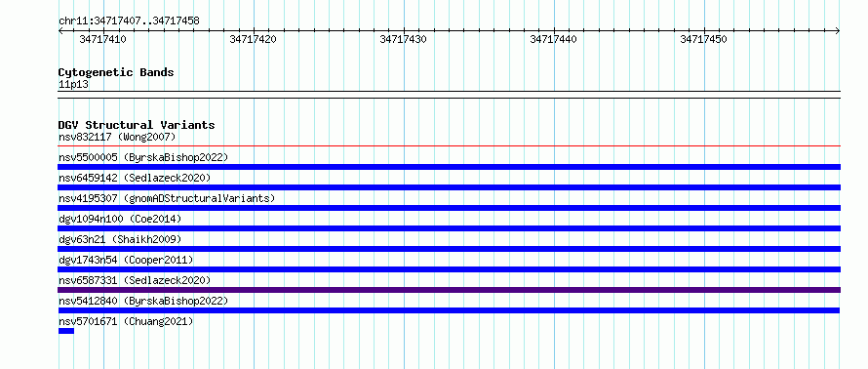
Task: Click ruler position 34717440
Action: 554,39
